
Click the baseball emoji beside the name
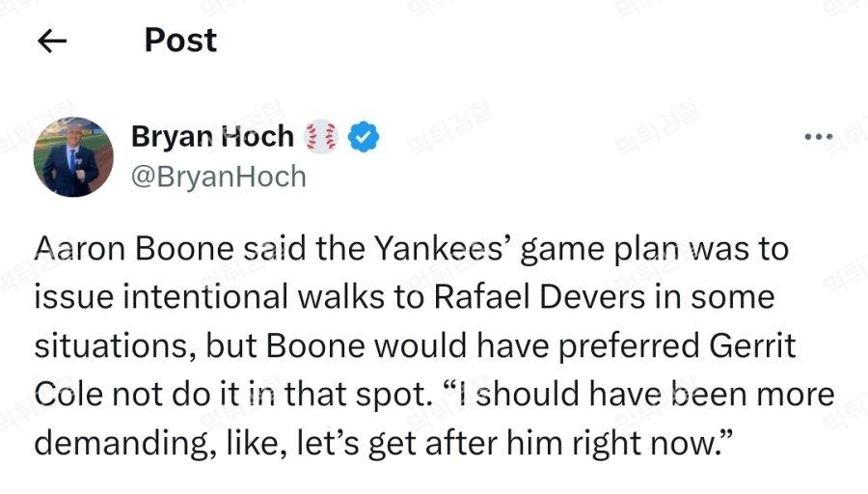click(321, 138)
